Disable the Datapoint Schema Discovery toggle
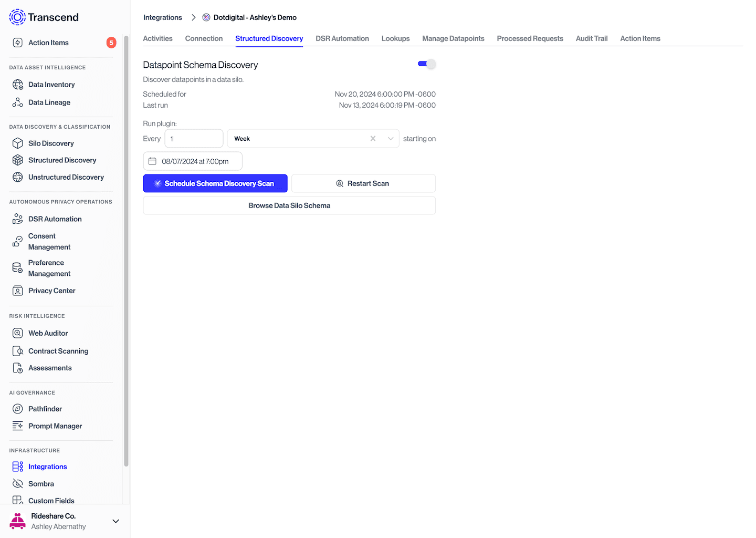756x538 pixels. coord(426,63)
